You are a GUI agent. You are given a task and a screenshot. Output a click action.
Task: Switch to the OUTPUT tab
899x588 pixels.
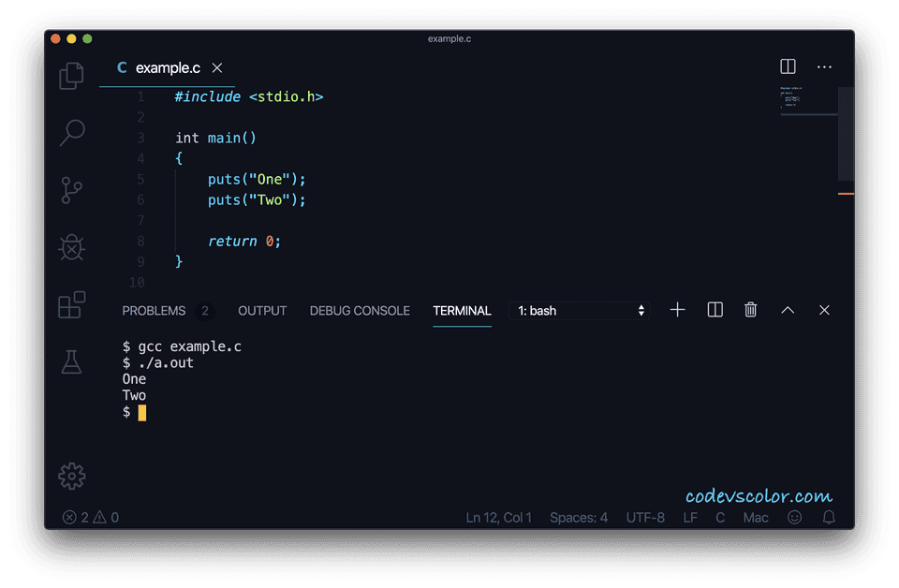[x=262, y=311]
